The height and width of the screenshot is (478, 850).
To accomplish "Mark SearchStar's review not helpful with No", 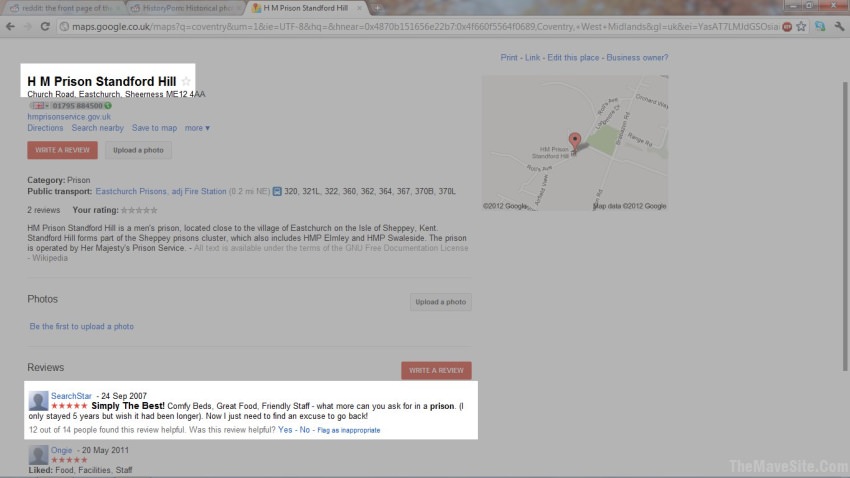I will (305, 430).
